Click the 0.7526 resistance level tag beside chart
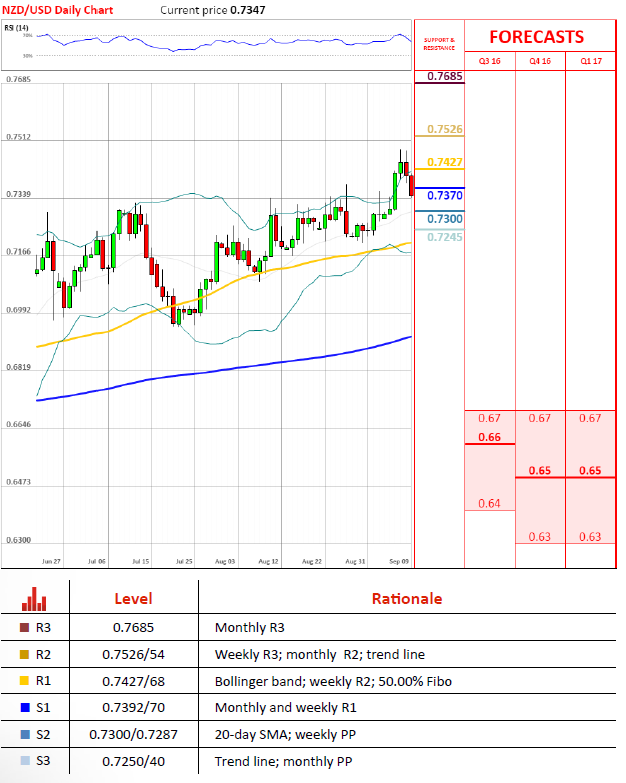626x783 pixels. [x=444, y=130]
